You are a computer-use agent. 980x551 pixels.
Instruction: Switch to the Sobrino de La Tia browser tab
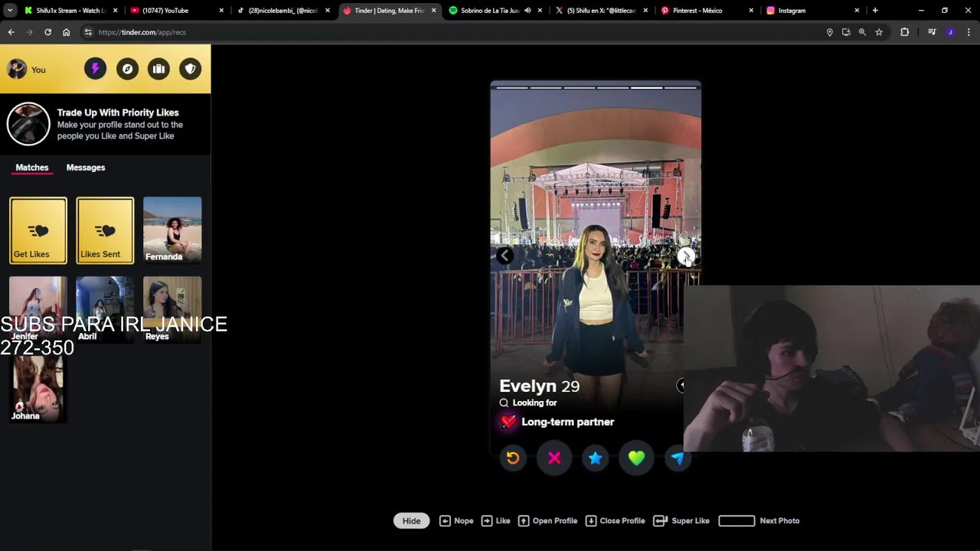pyautogui.click(x=496, y=11)
